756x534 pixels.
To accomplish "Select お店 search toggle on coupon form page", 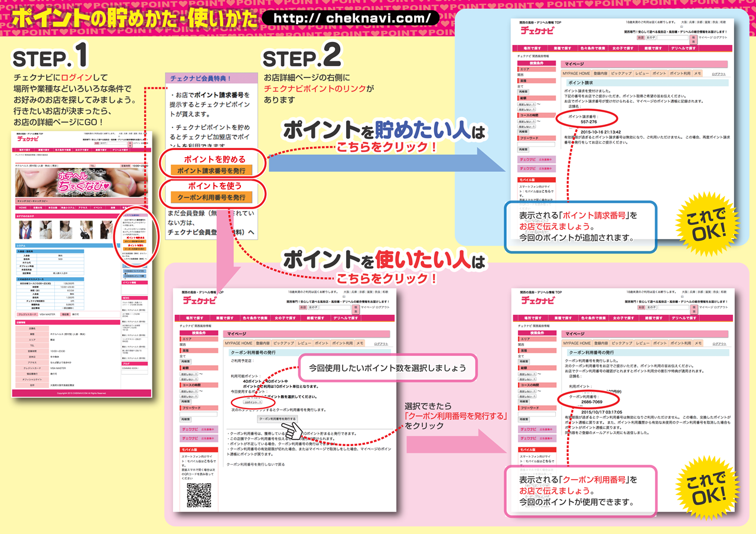I will pyautogui.click(x=303, y=308).
